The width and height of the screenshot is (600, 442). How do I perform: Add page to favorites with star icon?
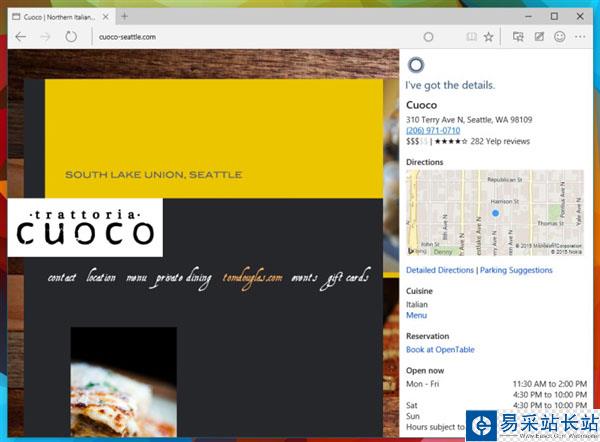[x=488, y=37]
